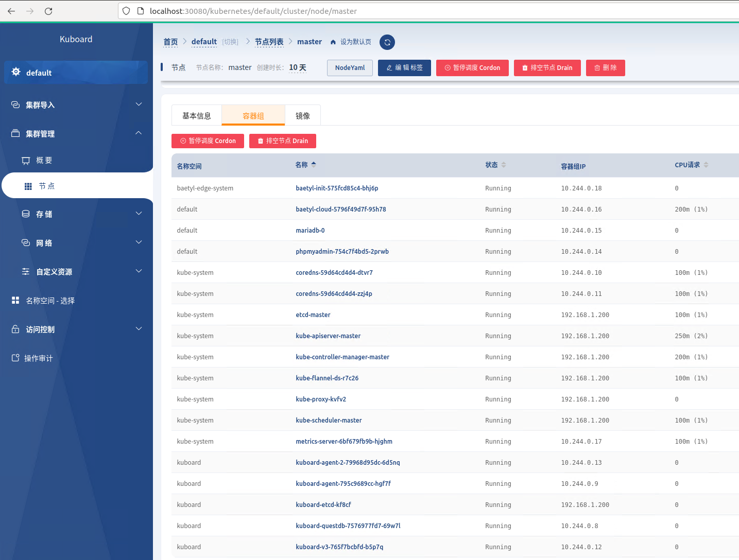Select the 容器组 tab

253,115
